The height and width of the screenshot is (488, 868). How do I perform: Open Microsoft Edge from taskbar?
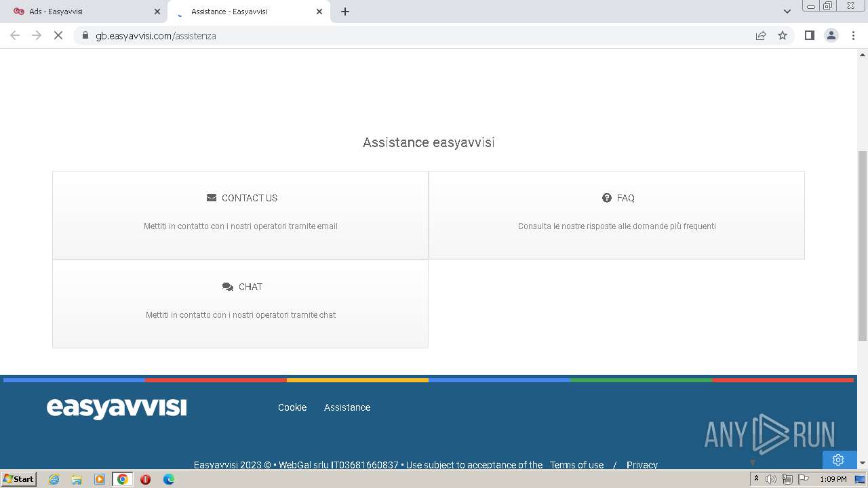click(x=169, y=479)
